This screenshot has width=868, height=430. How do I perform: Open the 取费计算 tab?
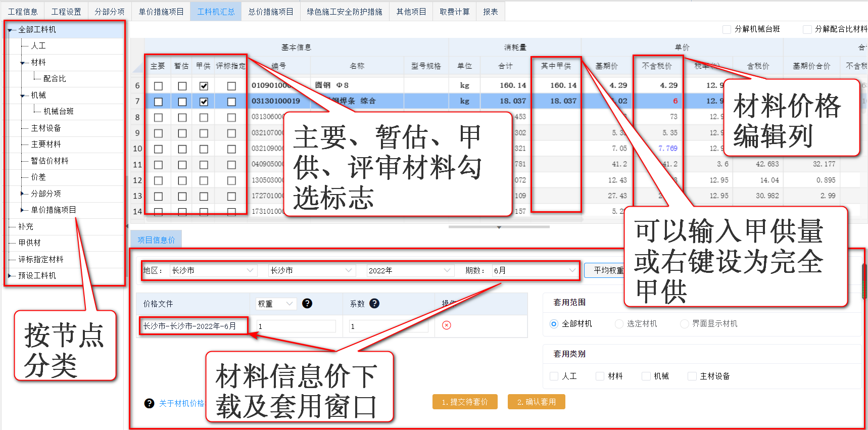tap(454, 12)
